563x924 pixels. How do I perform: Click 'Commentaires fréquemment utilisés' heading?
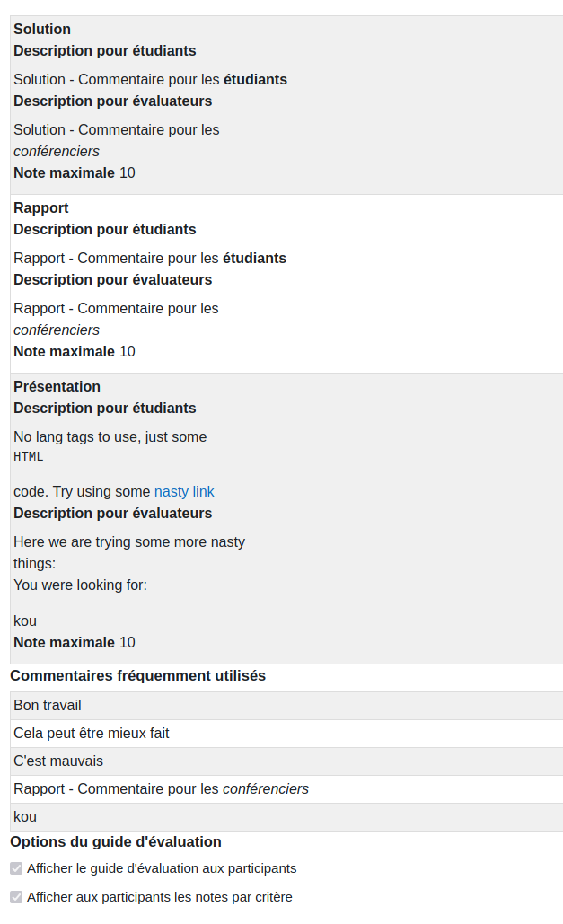138,675
